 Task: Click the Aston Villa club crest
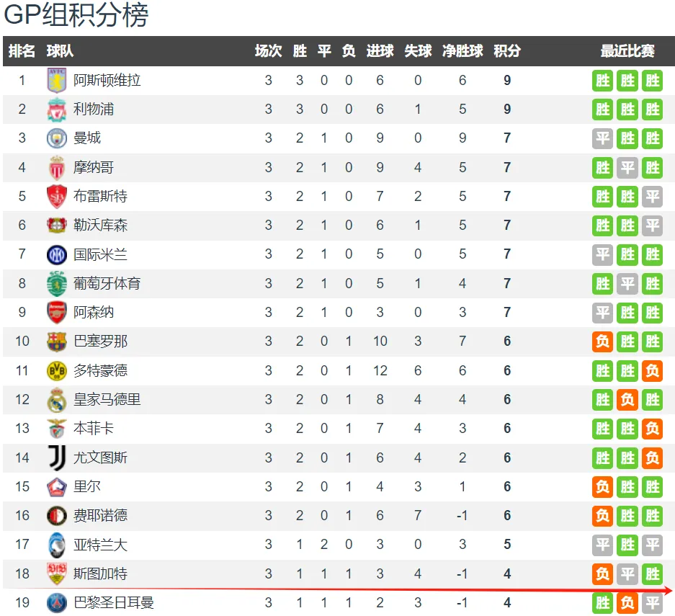pyautogui.click(x=56, y=81)
